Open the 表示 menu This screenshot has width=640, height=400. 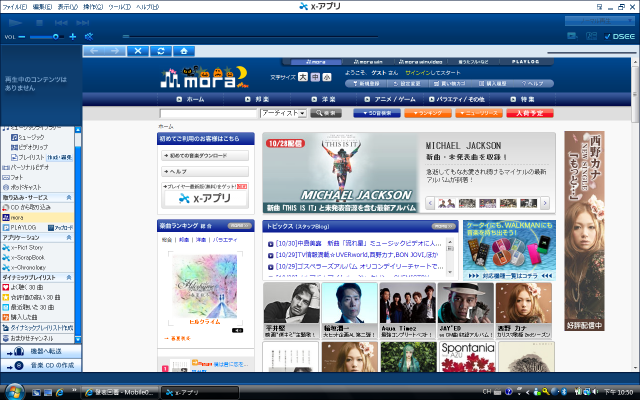(x=67, y=7)
